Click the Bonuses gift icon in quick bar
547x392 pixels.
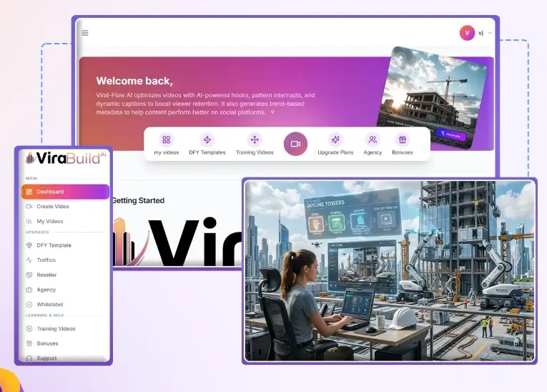click(403, 139)
